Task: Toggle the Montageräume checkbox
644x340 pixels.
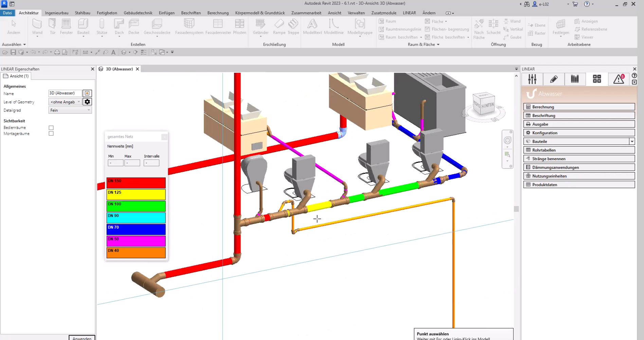Action: [51, 134]
